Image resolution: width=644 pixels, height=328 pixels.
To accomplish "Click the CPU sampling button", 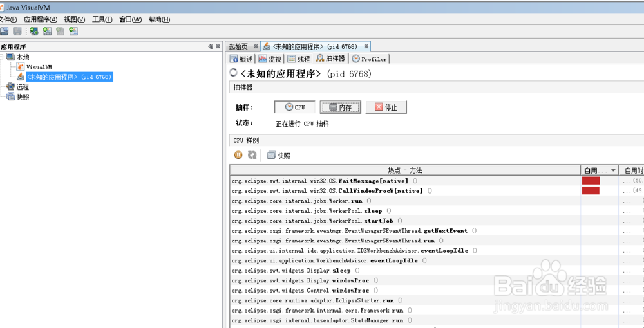I will [x=295, y=107].
